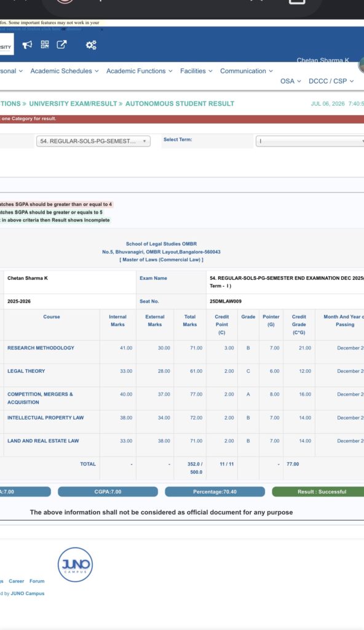This screenshot has height=630, width=364.
Task: Open the DCCC / CSP menu
Action: pos(331,81)
